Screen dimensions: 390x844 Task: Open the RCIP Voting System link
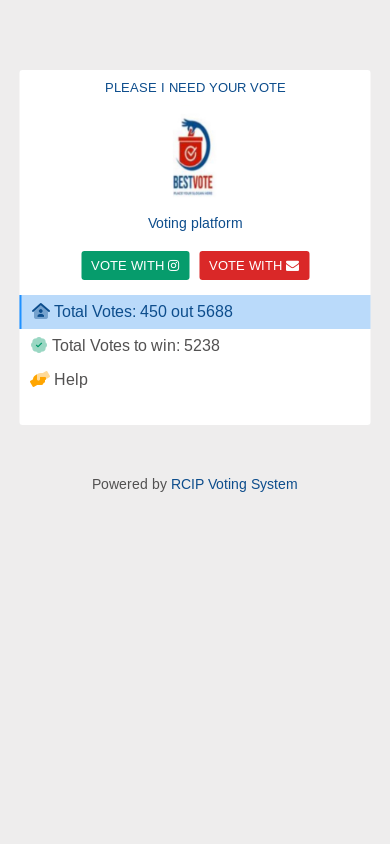pyautogui.click(x=234, y=484)
